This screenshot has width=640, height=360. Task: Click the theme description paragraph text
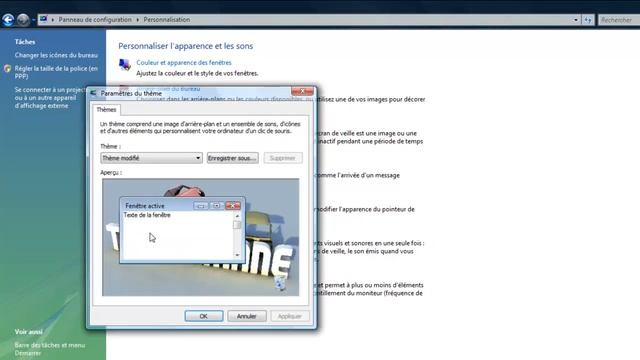click(x=200, y=127)
